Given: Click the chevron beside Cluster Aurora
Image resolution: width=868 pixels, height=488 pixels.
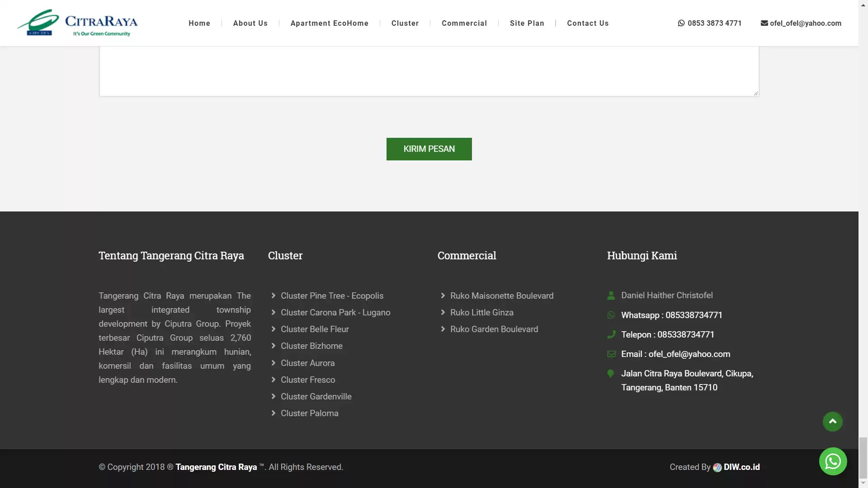Looking at the screenshot, I should [x=274, y=363].
